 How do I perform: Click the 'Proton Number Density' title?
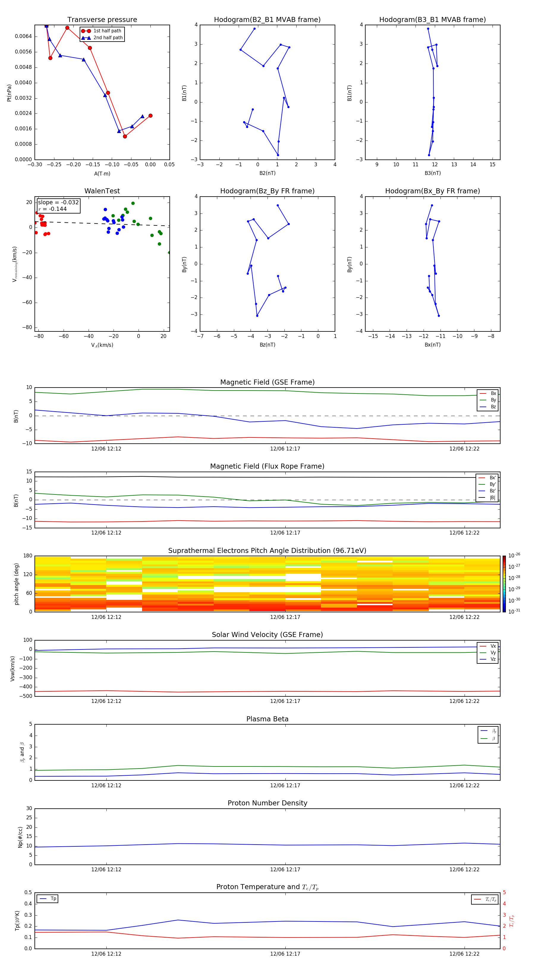[x=267, y=803]
